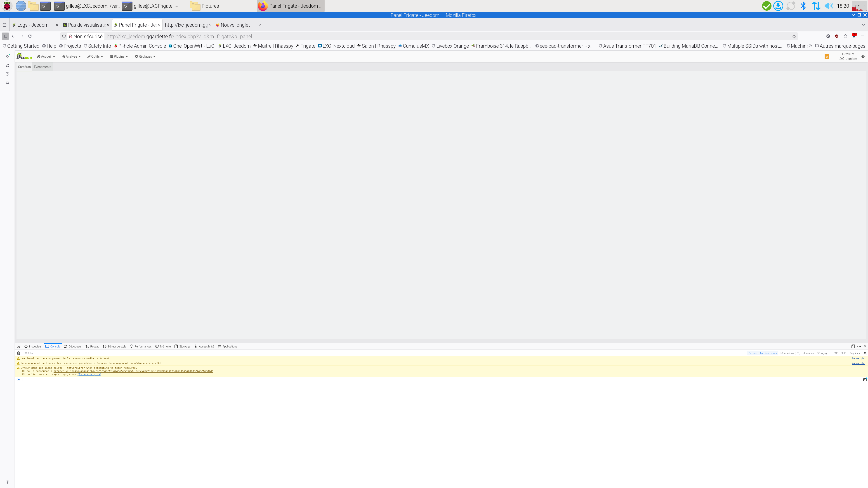Image resolution: width=868 pixels, height=488 pixels.
Task: Open the Analyse dropdown menu
Action: coord(71,56)
